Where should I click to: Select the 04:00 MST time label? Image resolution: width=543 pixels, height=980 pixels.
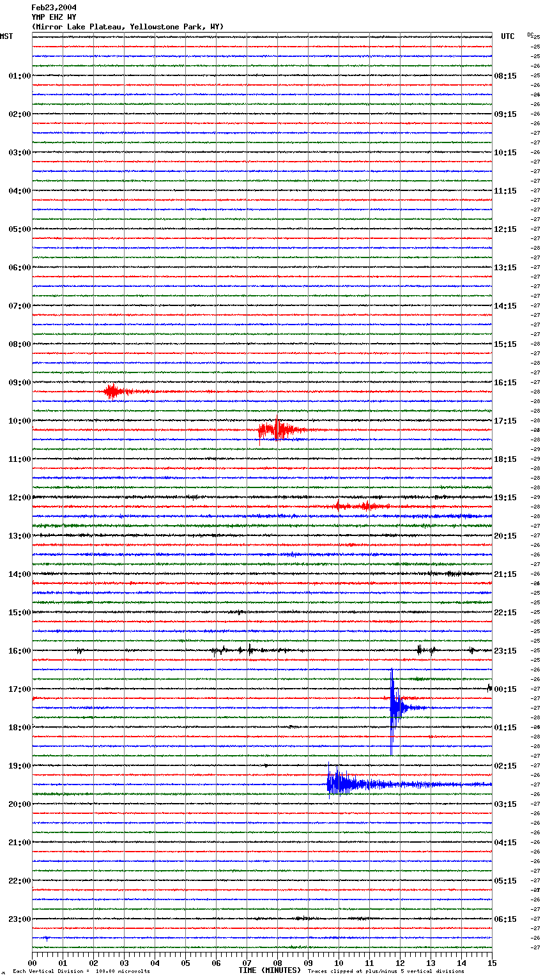(20, 191)
